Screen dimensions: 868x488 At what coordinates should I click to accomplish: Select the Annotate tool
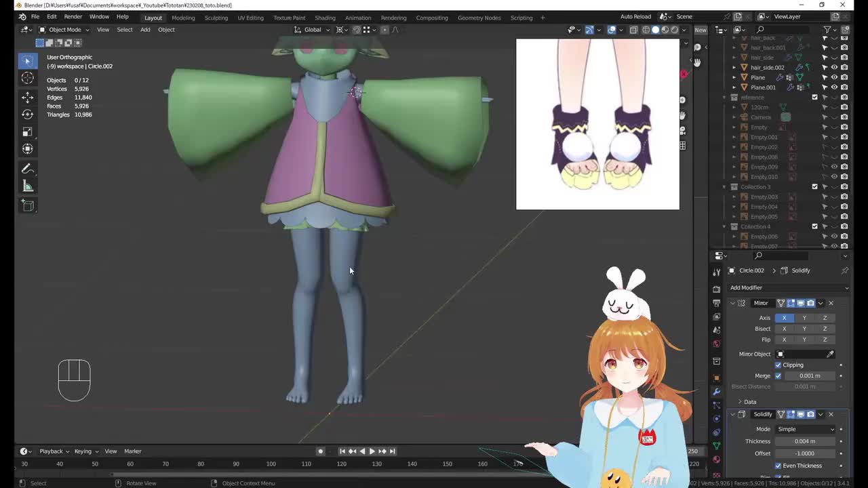(27, 169)
